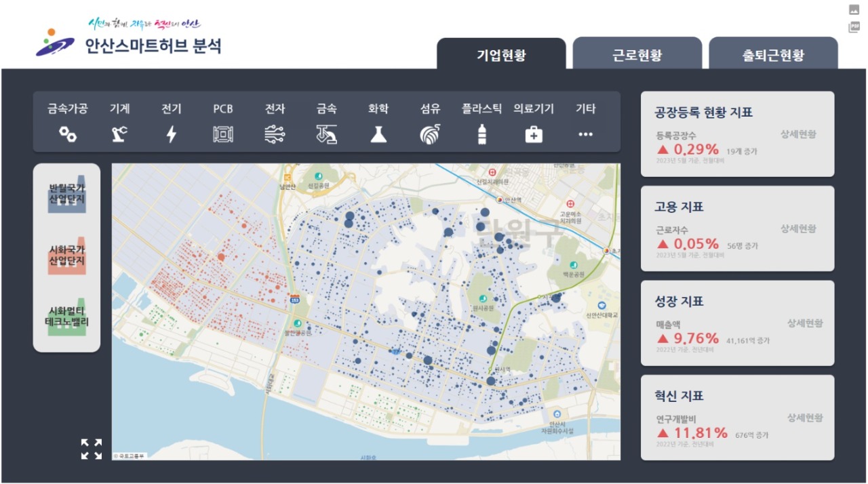This screenshot has width=868, height=484.
Task: Export dashboard using the PDF icon
Action: [854, 27]
